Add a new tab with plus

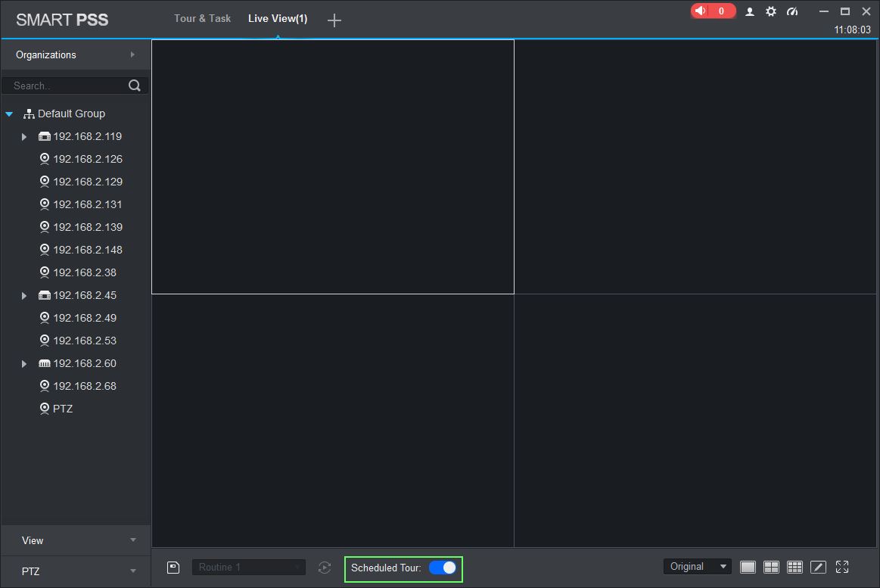pos(334,20)
